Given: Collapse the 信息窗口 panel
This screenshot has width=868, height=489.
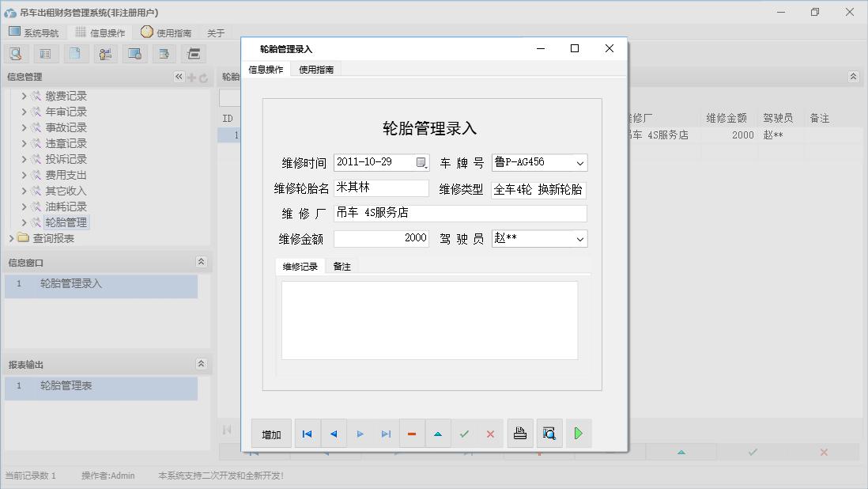Looking at the screenshot, I should click(202, 263).
